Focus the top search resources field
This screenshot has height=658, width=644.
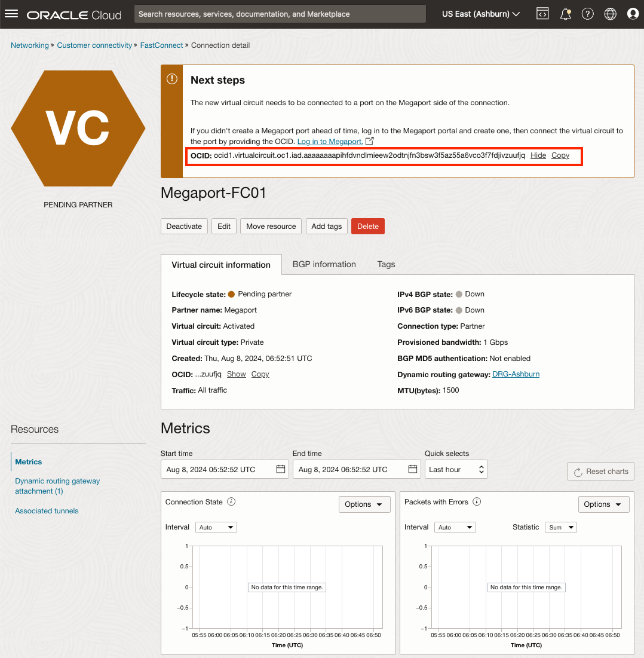280,14
